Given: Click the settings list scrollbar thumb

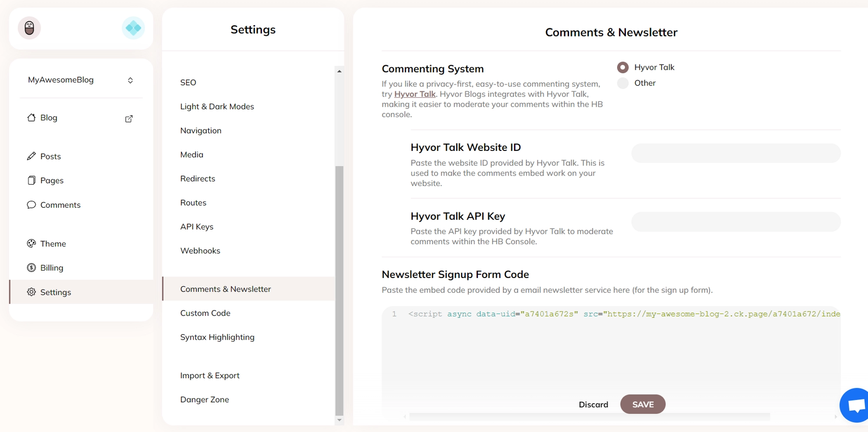Looking at the screenshot, I should [339, 291].
